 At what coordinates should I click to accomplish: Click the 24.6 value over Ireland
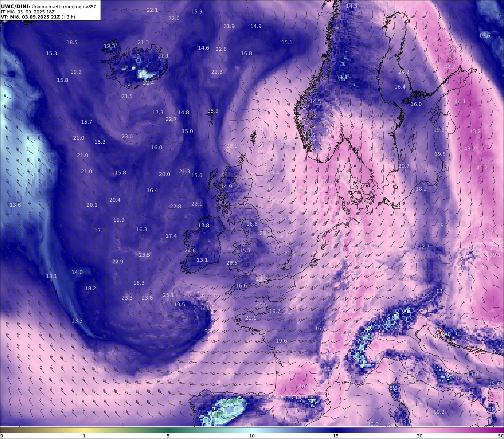pos(190,251)
